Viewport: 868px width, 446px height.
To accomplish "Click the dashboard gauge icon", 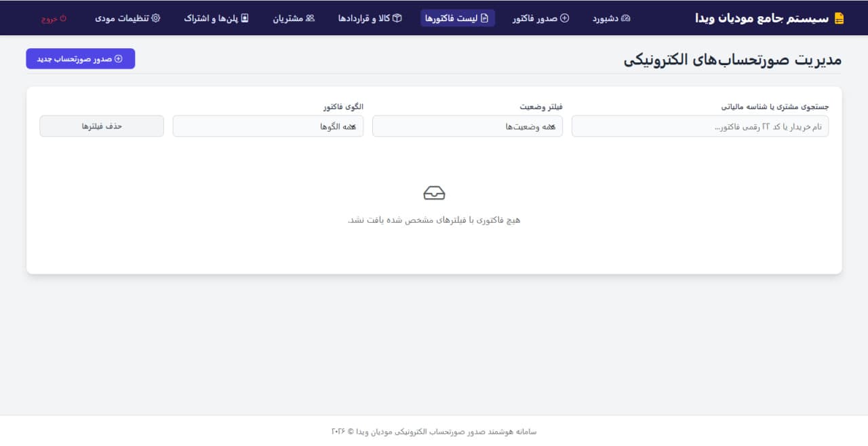I will pyautogui.click(x=626, y=18).
